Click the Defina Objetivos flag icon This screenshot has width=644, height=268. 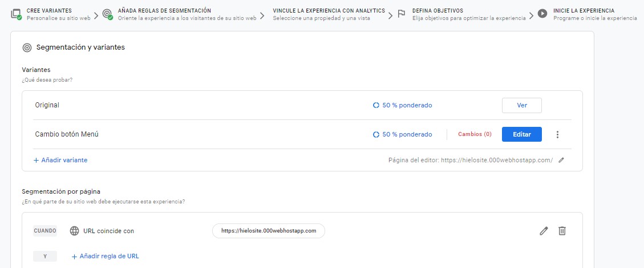click(x=402, y=14)
